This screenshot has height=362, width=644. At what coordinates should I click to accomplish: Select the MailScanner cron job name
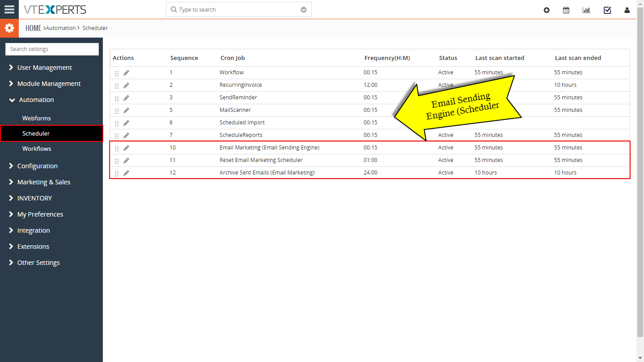[235, 110]
